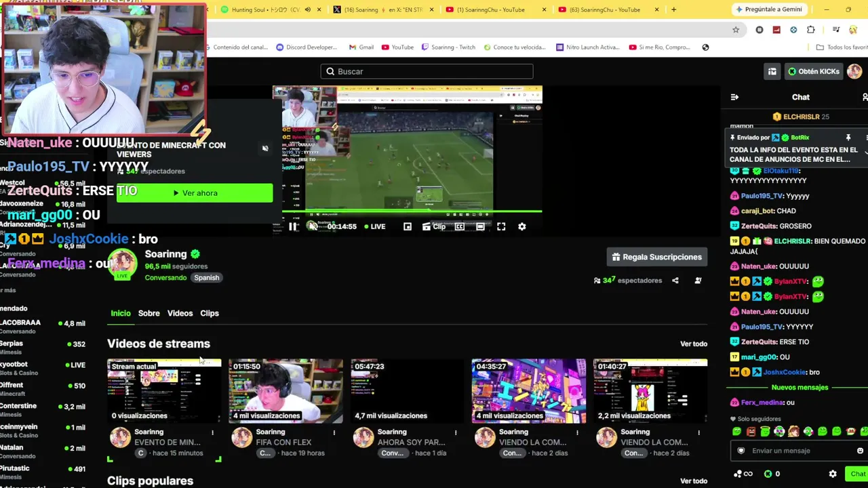The height and width of the screenshot is (488, 868).
Task: Open chat settings gear icon
Action: [x=833, y=474]
